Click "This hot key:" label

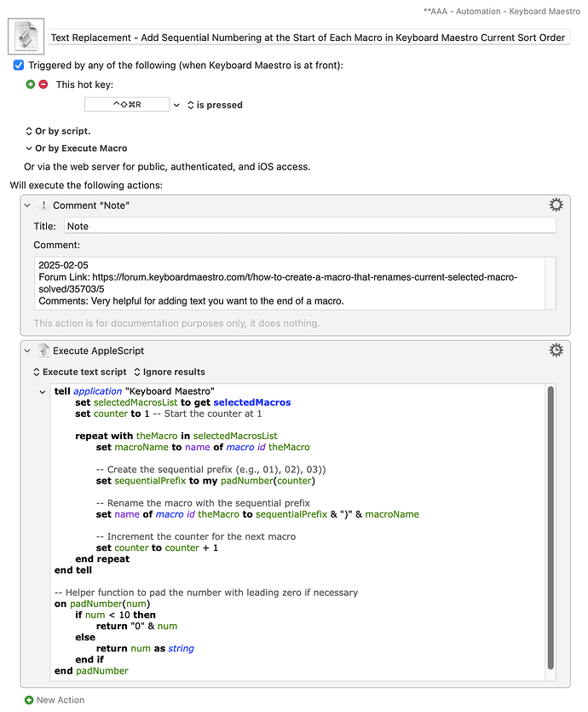point(84,84)
